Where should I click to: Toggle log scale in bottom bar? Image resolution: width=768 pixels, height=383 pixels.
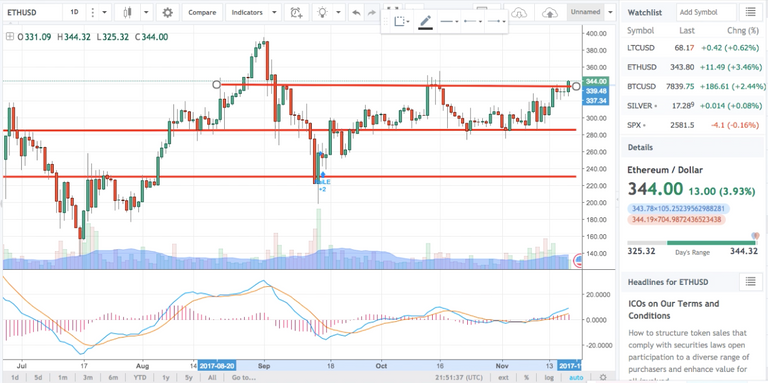549,378
